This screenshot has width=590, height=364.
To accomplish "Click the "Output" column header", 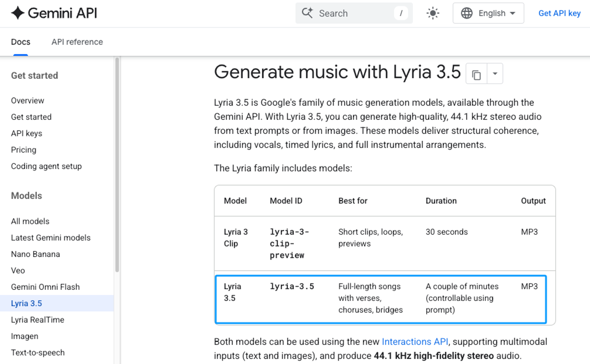I will [533, 201].
